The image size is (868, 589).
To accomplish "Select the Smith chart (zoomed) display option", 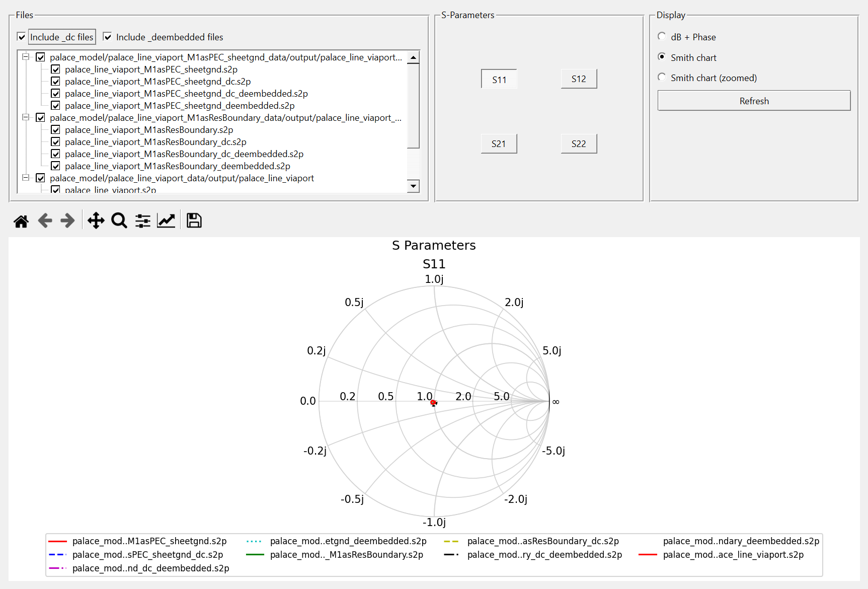I will [x=662, y=77].
